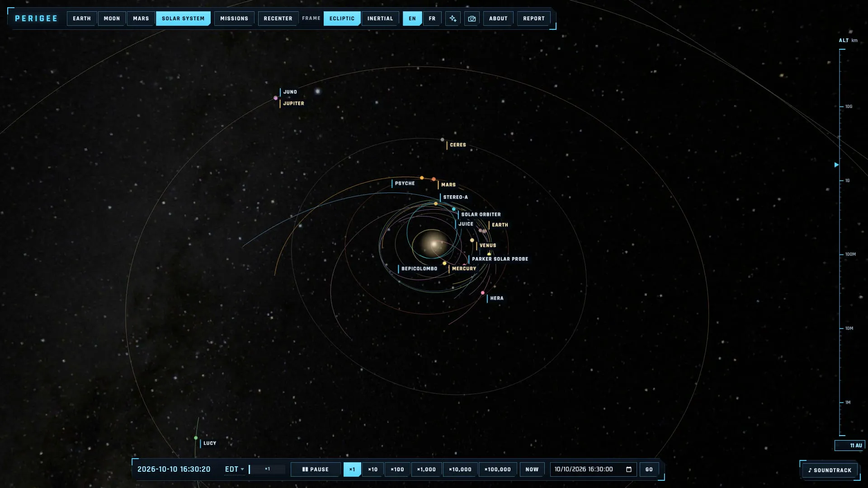Click the Go button beside the date field
This screenshot has height=488, width=868.
(x=649, y=469)
